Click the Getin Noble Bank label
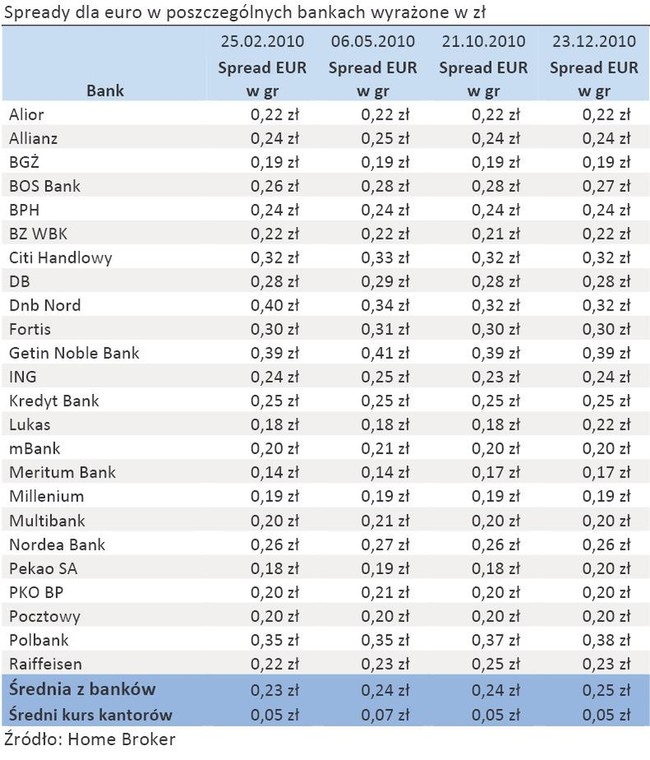The image size is (650, 760). pos(74,353)
